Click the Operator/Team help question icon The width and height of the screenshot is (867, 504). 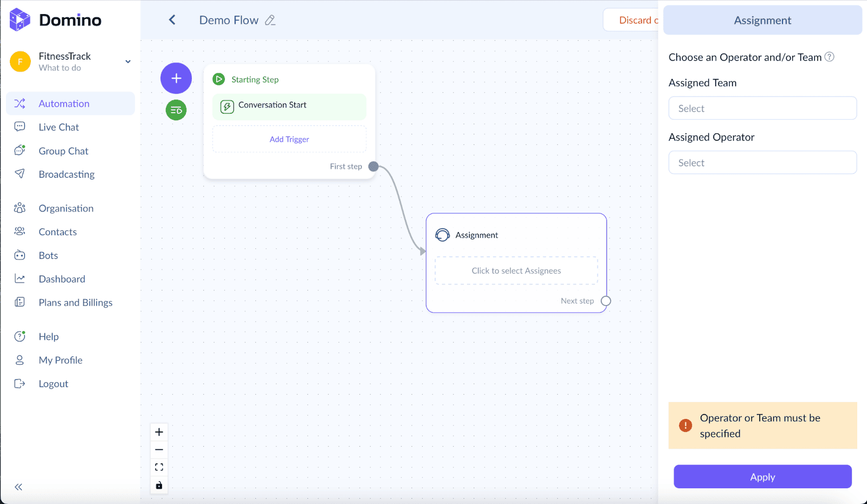click(x=830, y=57)
